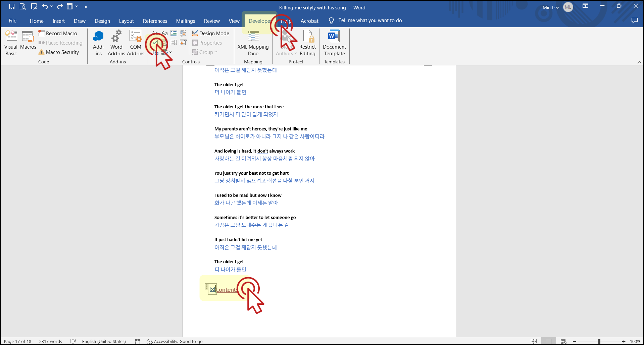Toggle Design Mode in Controls group
The width and height of the screenshot is (644, 345).
click(211, 33)
